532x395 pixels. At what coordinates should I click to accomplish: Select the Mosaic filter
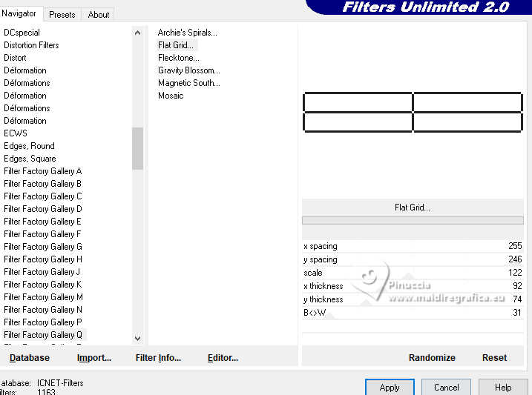pyautogui.click(x=171, y=96)
